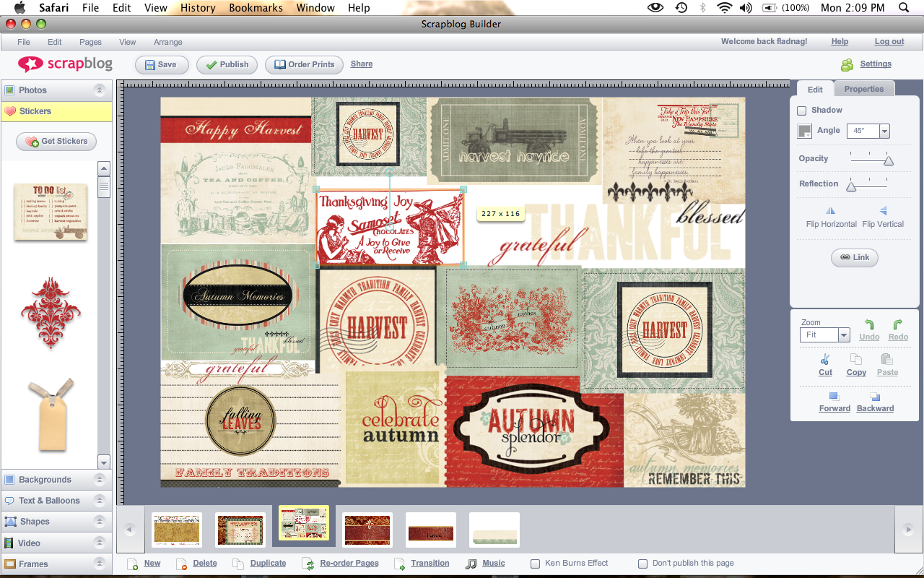Open the macOS Spotlight search icon
The width and height of the screenshot is (924, 578).
point(904,8)
